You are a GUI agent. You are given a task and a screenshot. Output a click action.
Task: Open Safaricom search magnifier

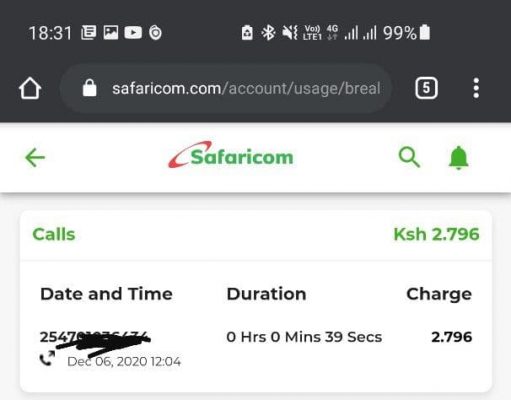coord(409,157)
